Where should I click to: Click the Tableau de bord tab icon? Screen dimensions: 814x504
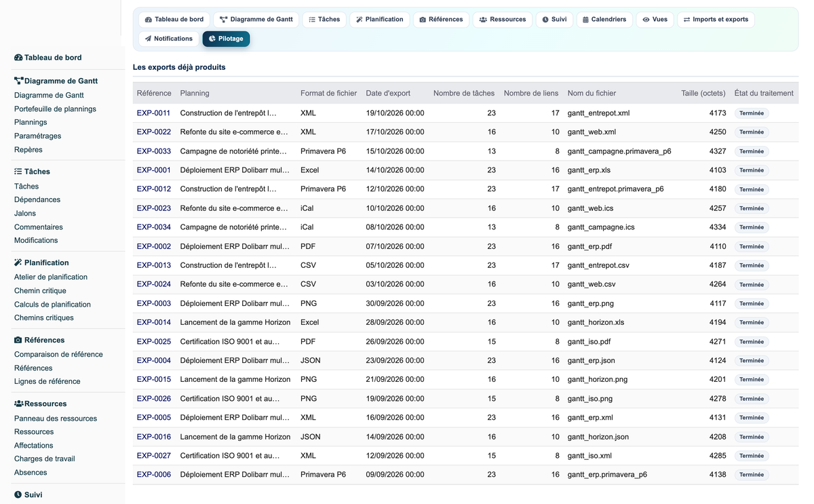pyautogui.click(x=149, y=20)
